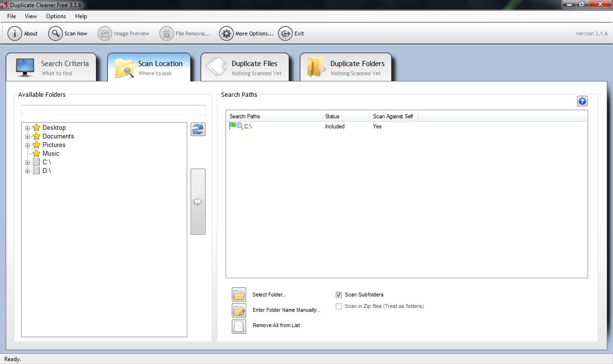Click the Yes value under Scan Against Self

point(377,126)
